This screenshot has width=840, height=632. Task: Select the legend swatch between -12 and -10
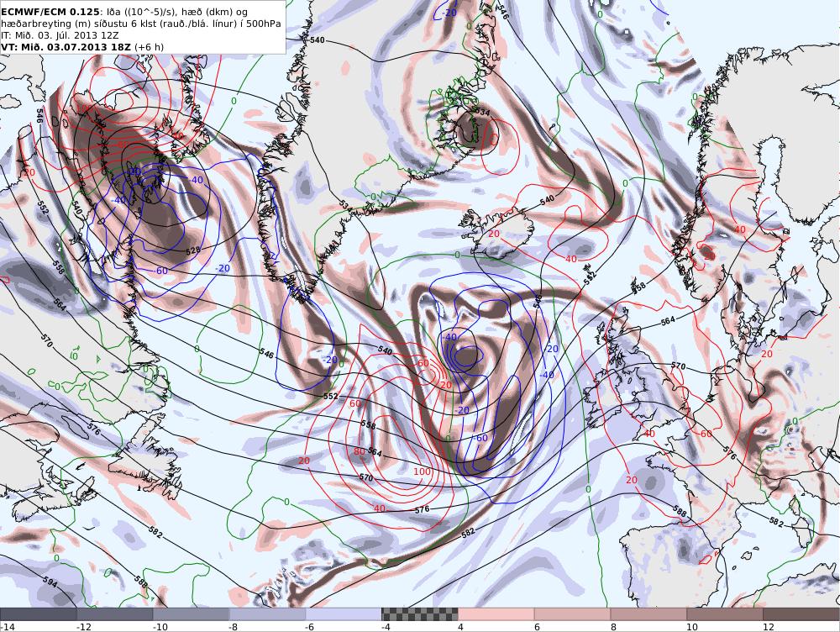click(x=114, y=614)
